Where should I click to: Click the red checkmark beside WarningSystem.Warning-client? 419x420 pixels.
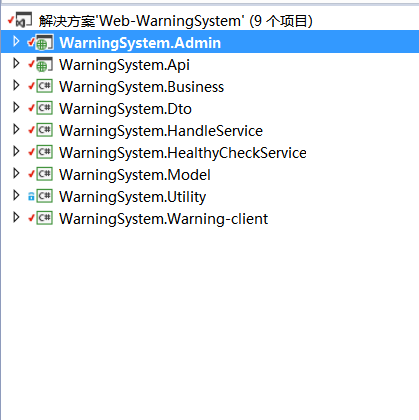tap(31, 218)
